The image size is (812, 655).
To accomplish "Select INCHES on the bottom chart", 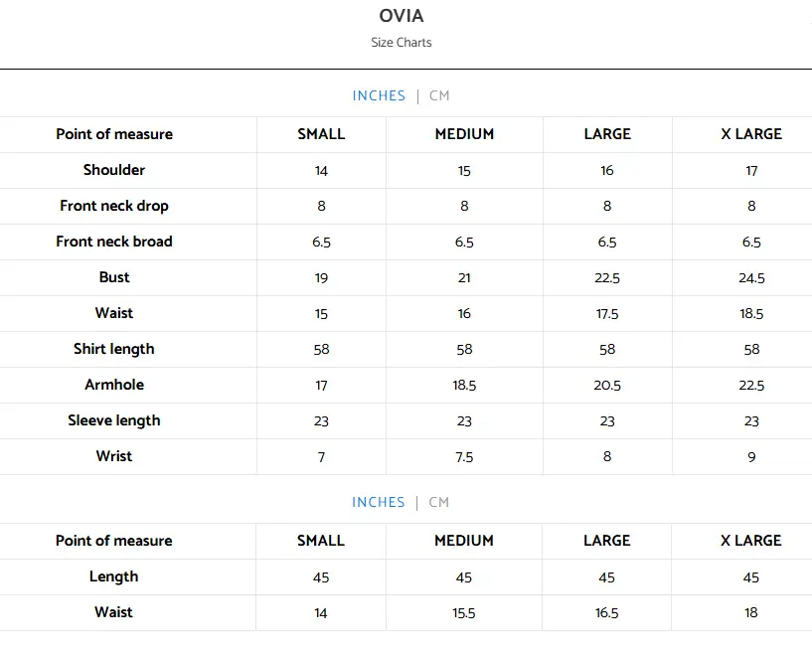I will click(x=379, y=502).
